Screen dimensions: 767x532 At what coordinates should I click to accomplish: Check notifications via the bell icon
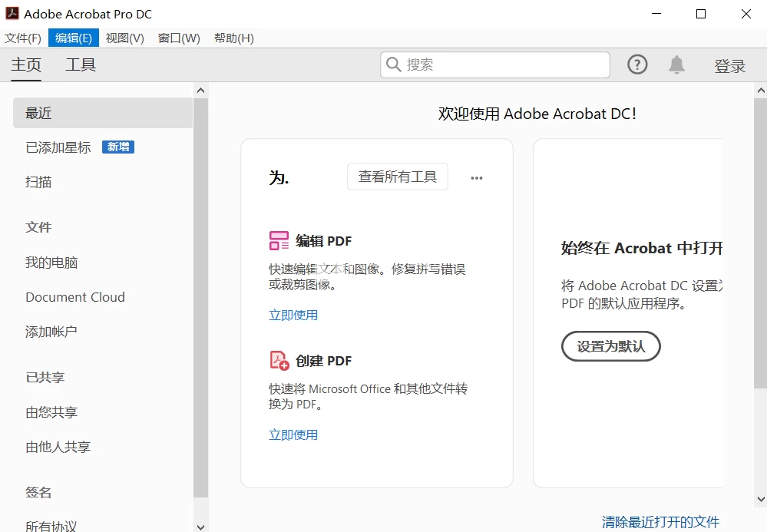676,64
